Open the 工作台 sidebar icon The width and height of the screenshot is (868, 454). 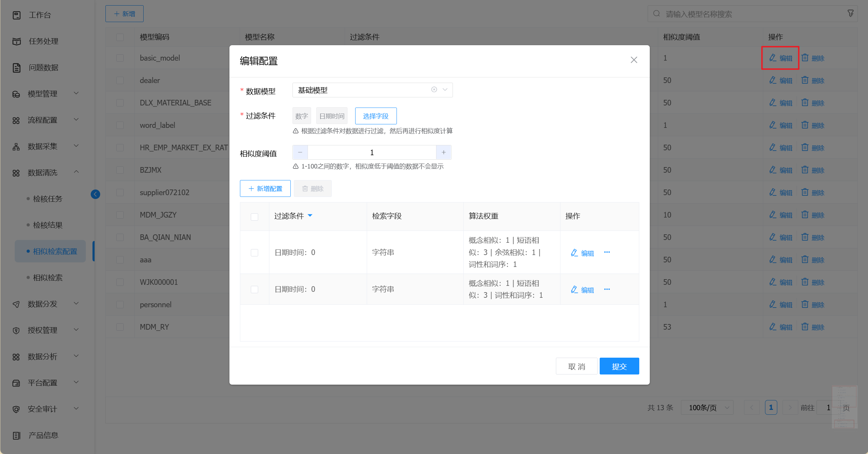[16, 15]
